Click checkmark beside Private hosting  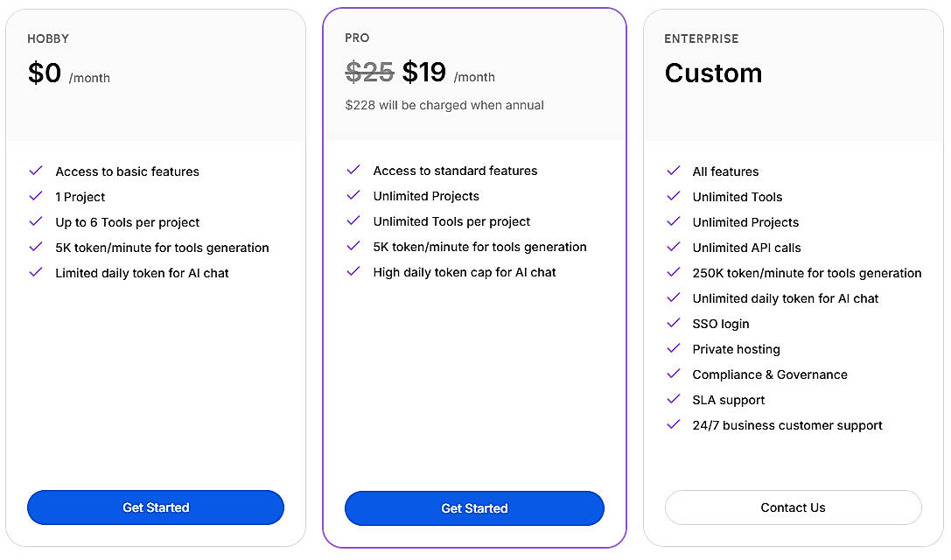tap(673, 348)
